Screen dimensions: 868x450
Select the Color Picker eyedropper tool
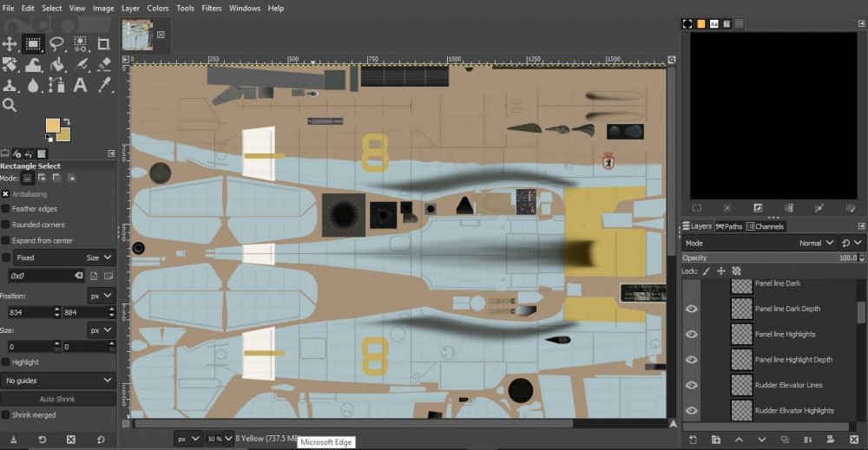click(x=104, y=85)
